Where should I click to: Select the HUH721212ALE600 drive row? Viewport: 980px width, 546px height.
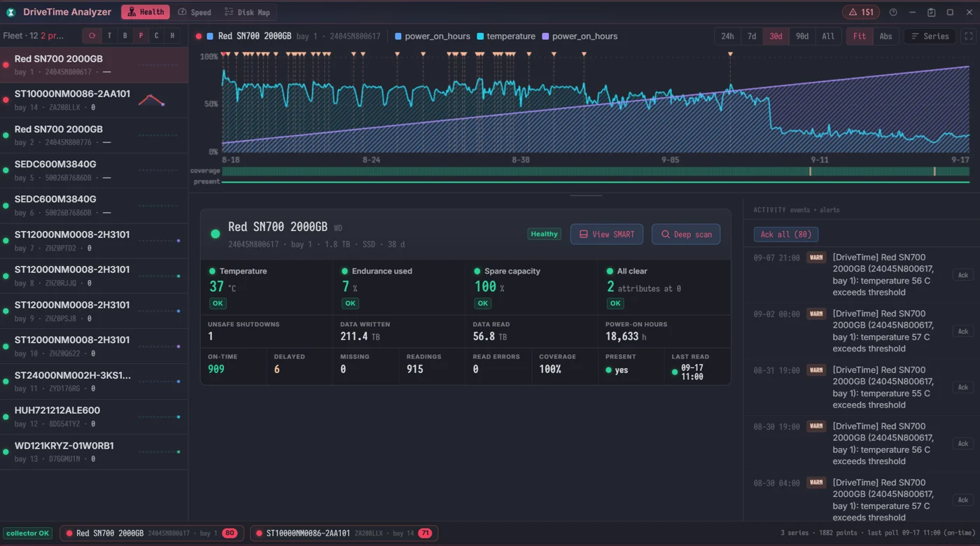(x=94, y=416)
